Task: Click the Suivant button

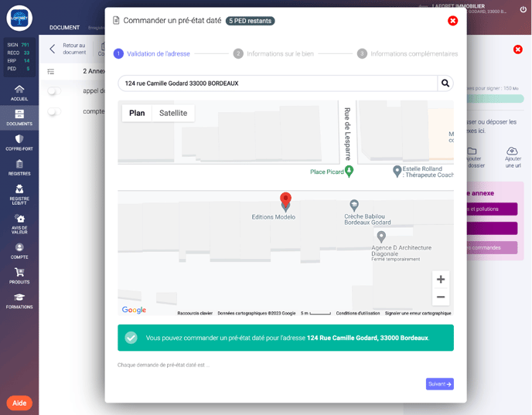Action: click(439, 384)
